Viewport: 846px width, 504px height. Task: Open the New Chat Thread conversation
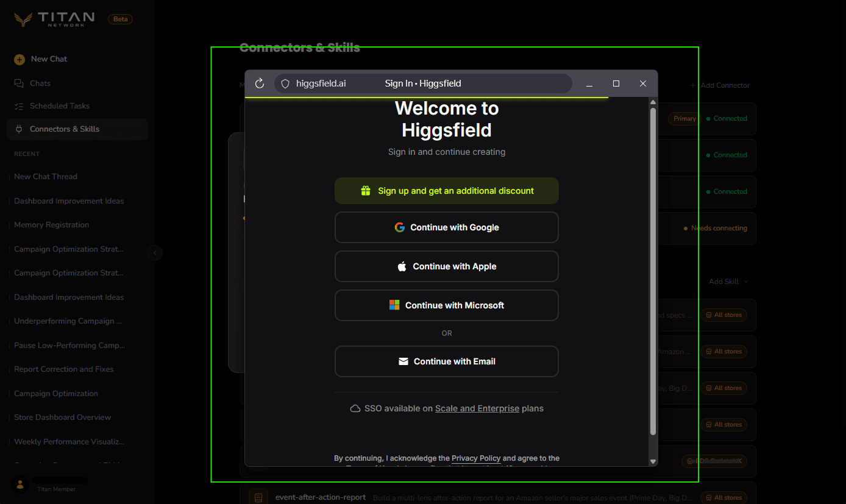(x=46, y=177)
